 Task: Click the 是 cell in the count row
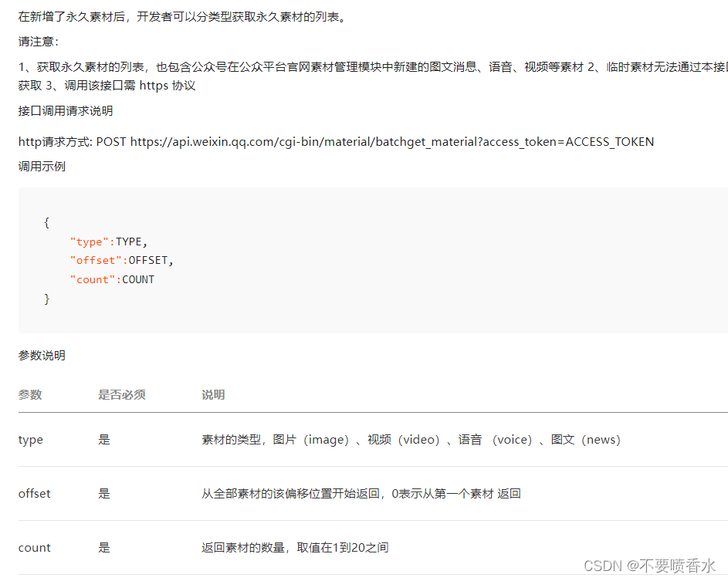104,547
